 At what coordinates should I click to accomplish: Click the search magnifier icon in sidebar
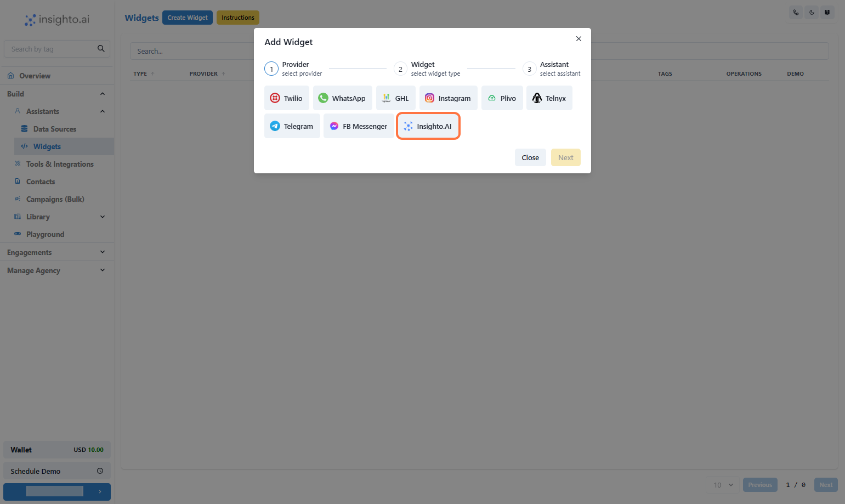(x=101, y=48)
